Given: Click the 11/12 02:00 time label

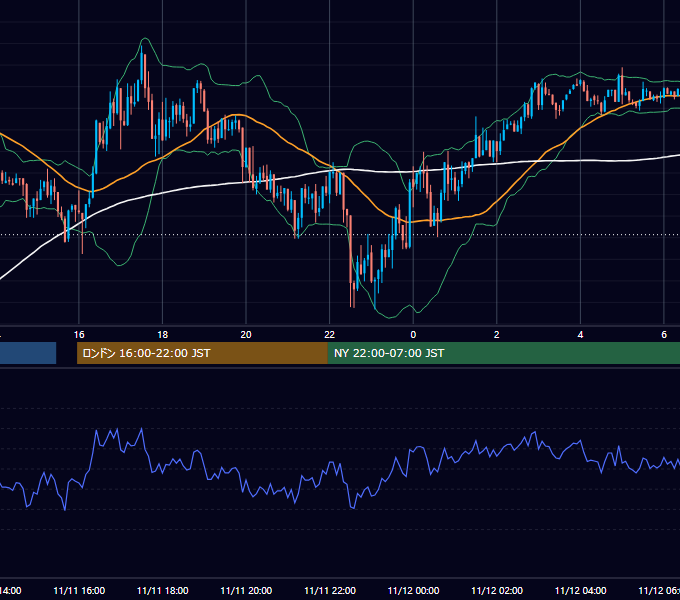Looking at the screenshot, I should pos(497,590).
